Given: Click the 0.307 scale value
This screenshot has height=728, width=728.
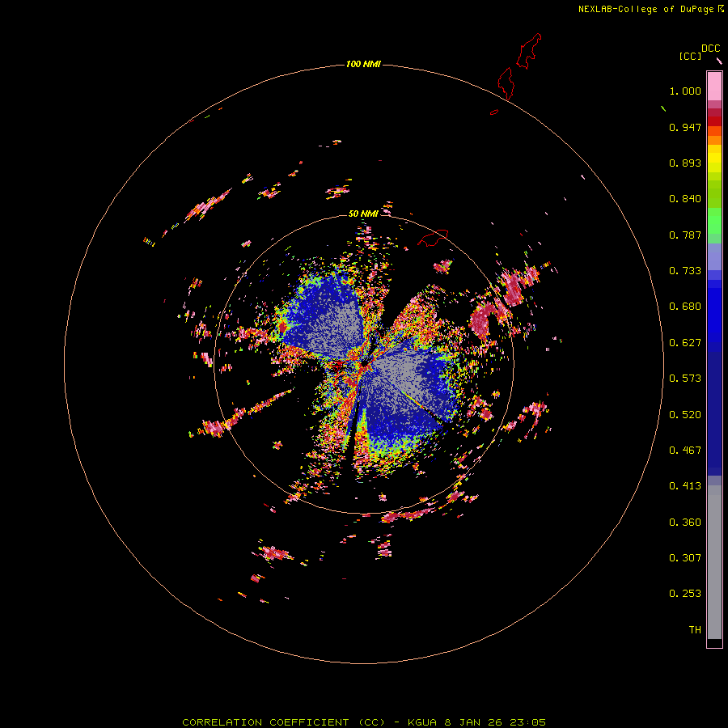Looking at the screenshot, I should (685, 558).
